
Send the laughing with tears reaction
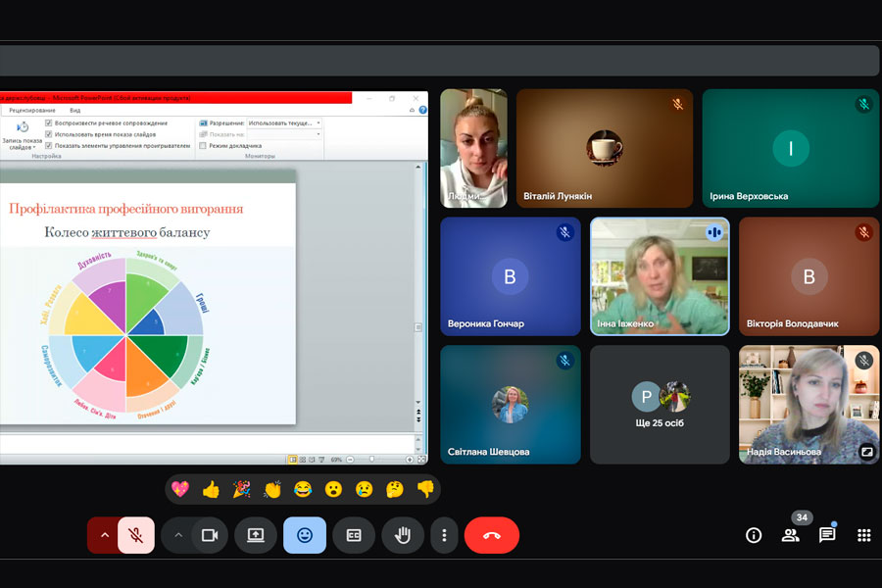(x=303, y=490)
